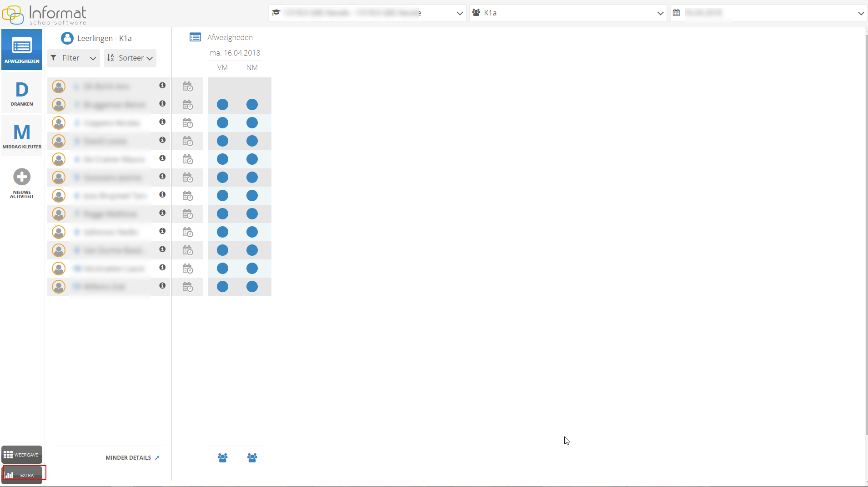Open calendar icon for the first student row
Screen dimensions: 868x487
click(187, 86)
